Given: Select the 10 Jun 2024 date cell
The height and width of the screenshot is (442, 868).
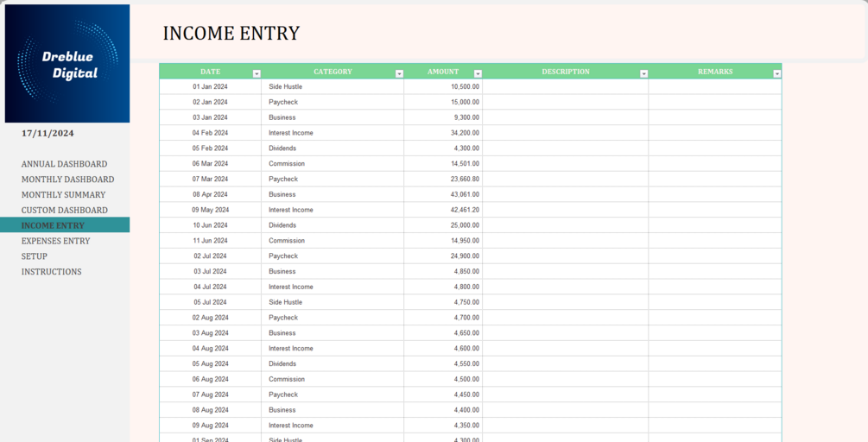Looking at the screenshot, I should click(211, 225).
